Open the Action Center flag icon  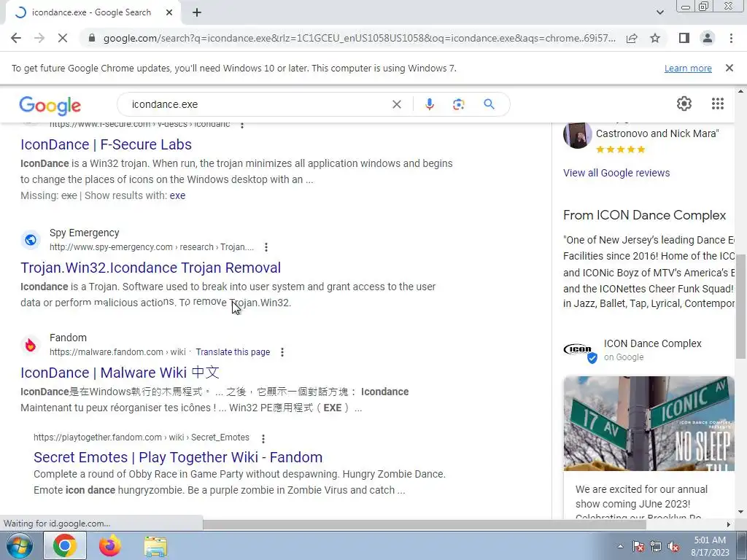tap(638, 546)
